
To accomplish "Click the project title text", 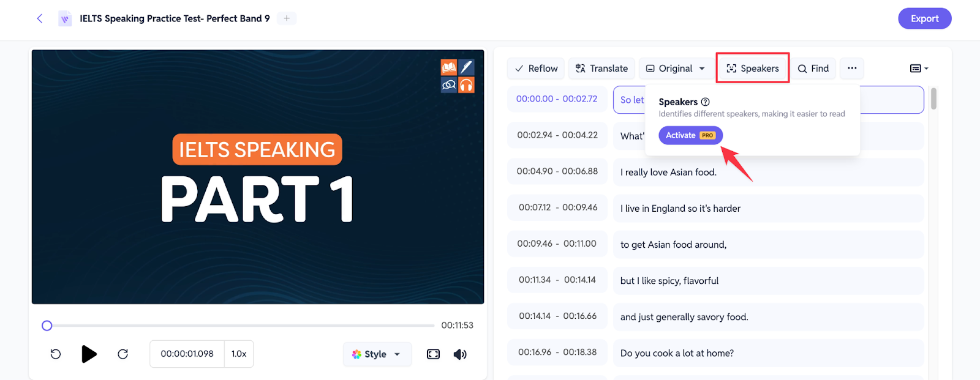I will [x=175, y=18].
